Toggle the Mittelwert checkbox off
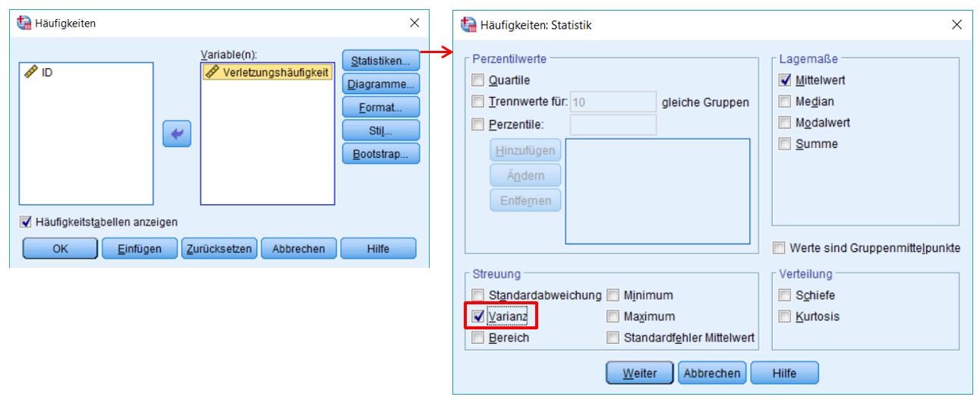The image size is (980, 403). (785, 80)
